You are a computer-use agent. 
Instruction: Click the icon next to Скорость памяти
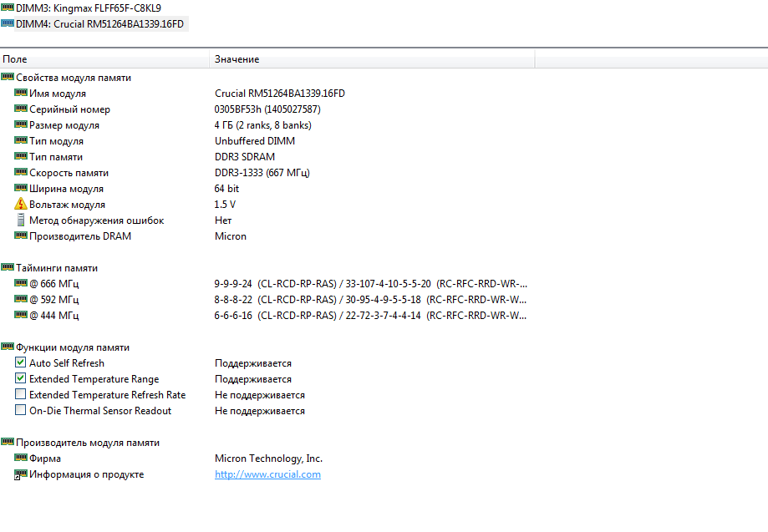point(21,172)
